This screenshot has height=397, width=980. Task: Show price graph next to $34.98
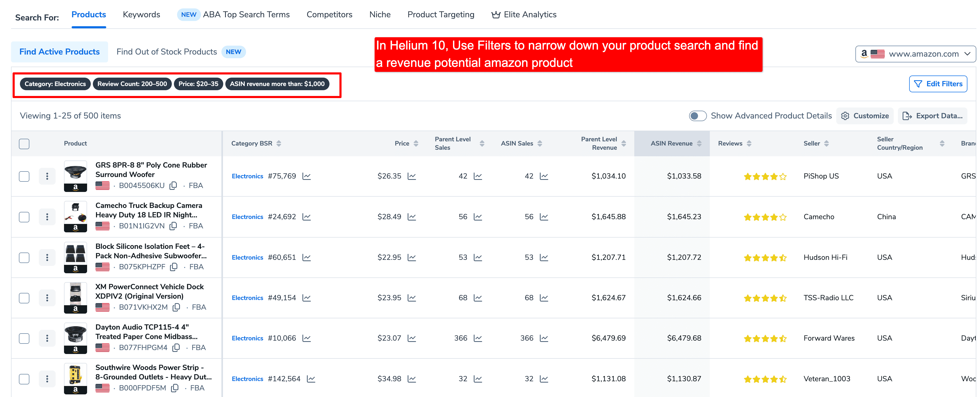tap(412, 379)
